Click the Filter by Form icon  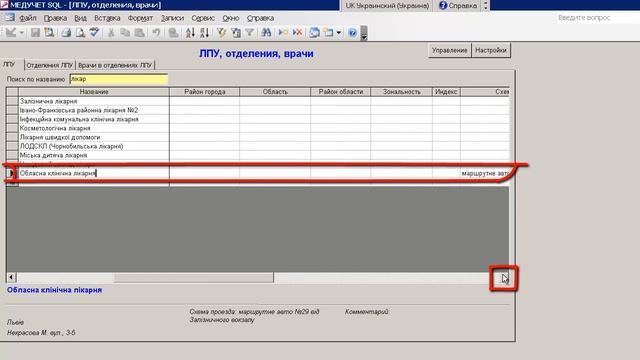[x=236, y=33]
